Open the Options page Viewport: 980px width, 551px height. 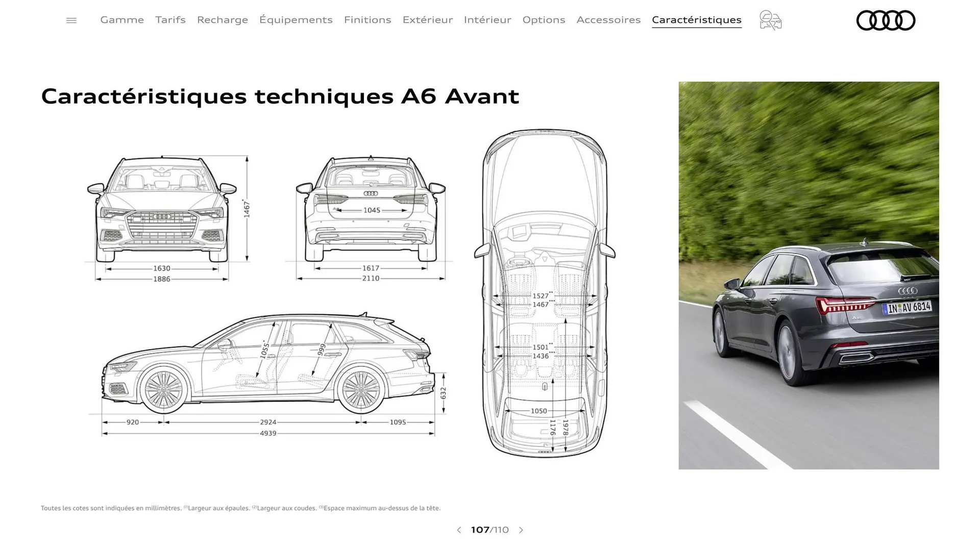click(x=544, y=20)
